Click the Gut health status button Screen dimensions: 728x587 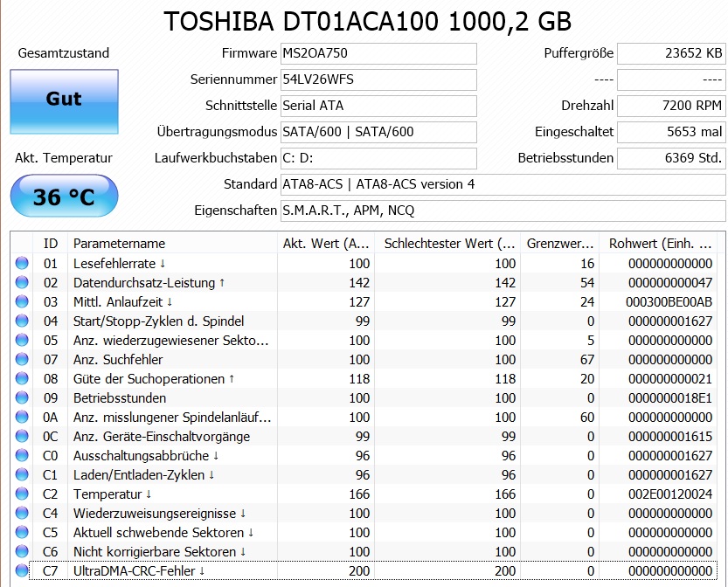64,101
